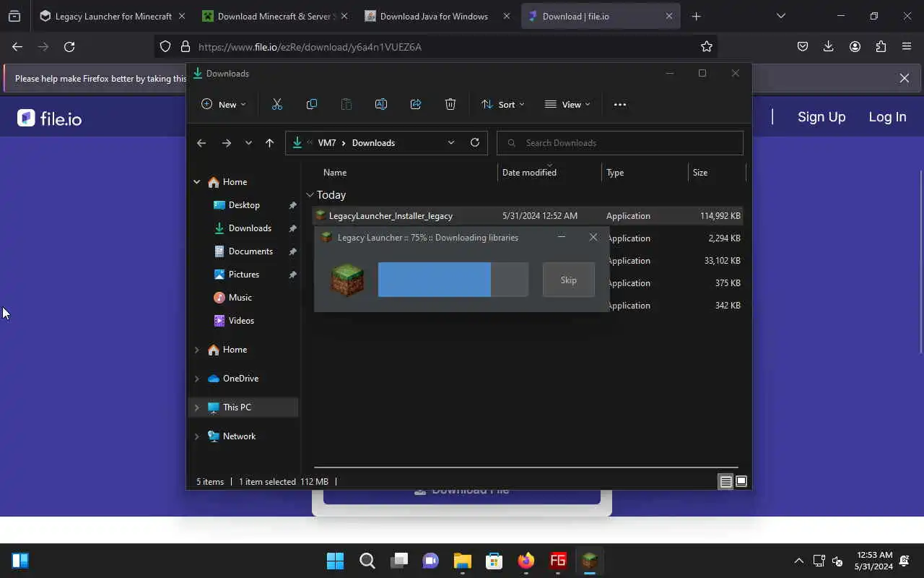924x578 pixels.
Task: Click Skip in the Legacy Launcher dialog
Action: [569, 280]
